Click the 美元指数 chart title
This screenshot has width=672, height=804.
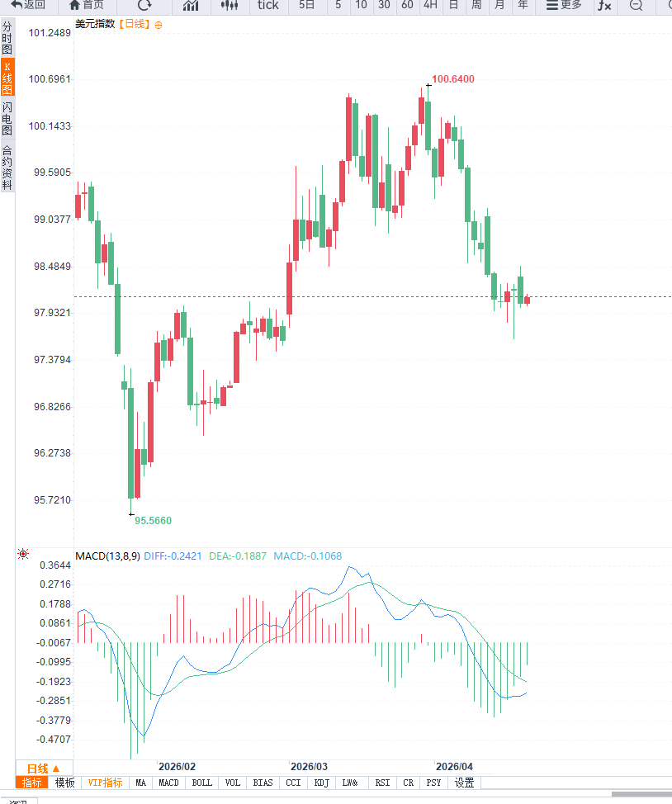tap(95, 24)
